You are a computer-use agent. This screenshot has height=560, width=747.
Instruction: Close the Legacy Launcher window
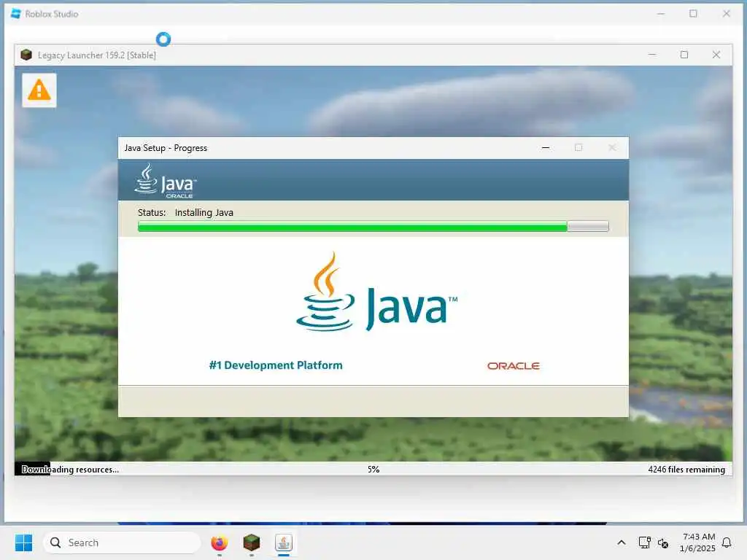(716, 55)
